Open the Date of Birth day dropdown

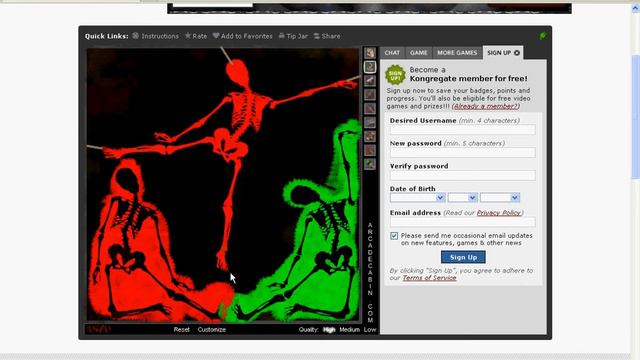462,198
